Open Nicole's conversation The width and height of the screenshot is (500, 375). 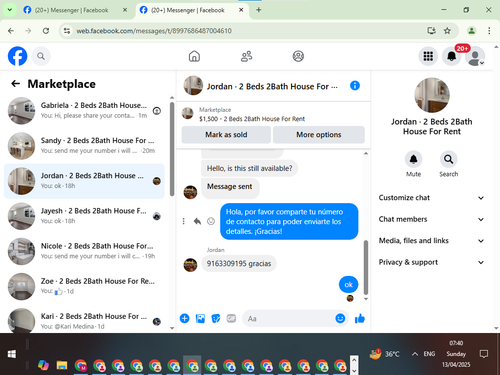coord(84,251)
